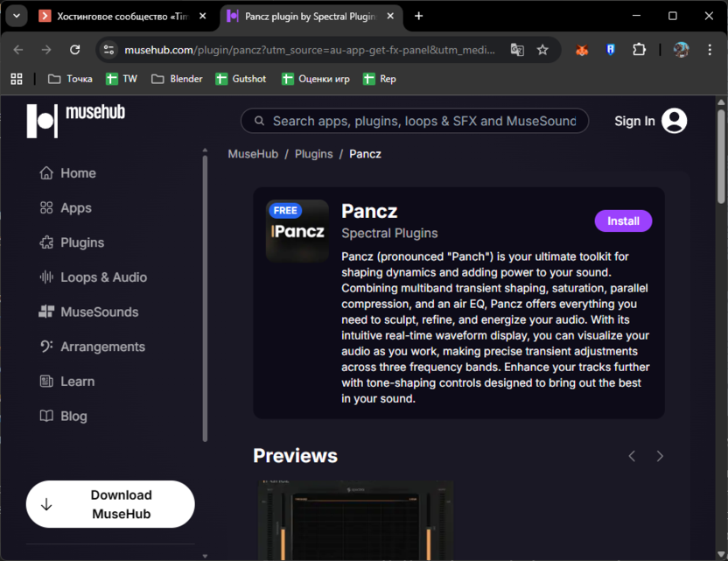Click the browser forward arrow

(46, 50)
